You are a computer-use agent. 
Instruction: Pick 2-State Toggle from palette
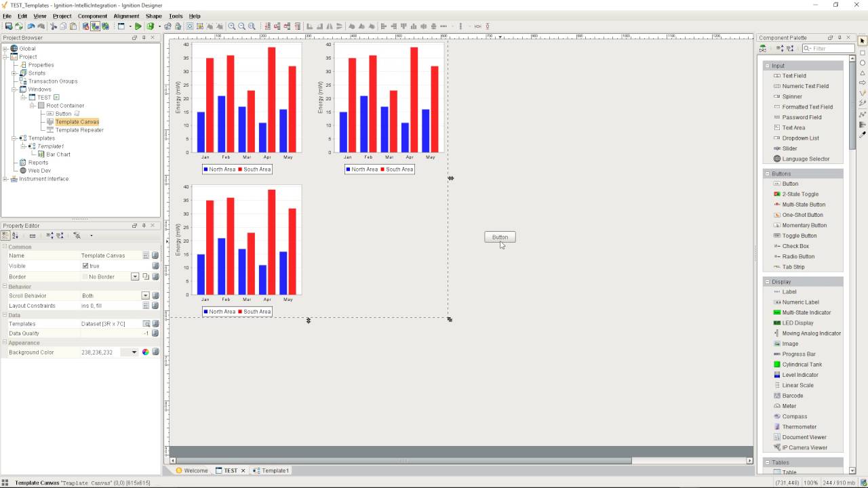point(800,194)
